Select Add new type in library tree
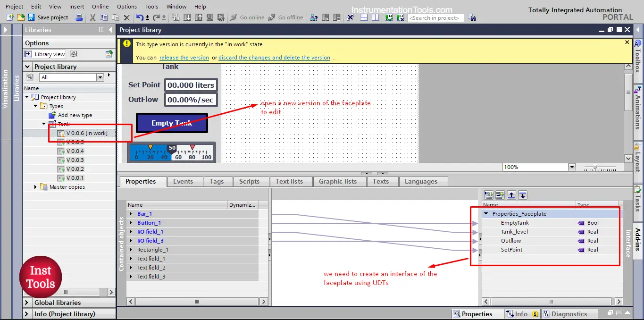 (70, 115)
